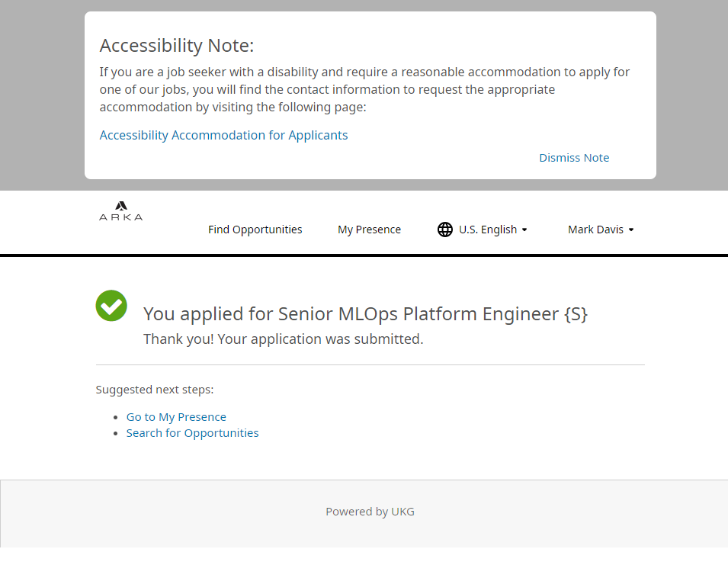Click the caret beside Mark Davis
The width and height of the screenshot is (728, 565).
631,230
